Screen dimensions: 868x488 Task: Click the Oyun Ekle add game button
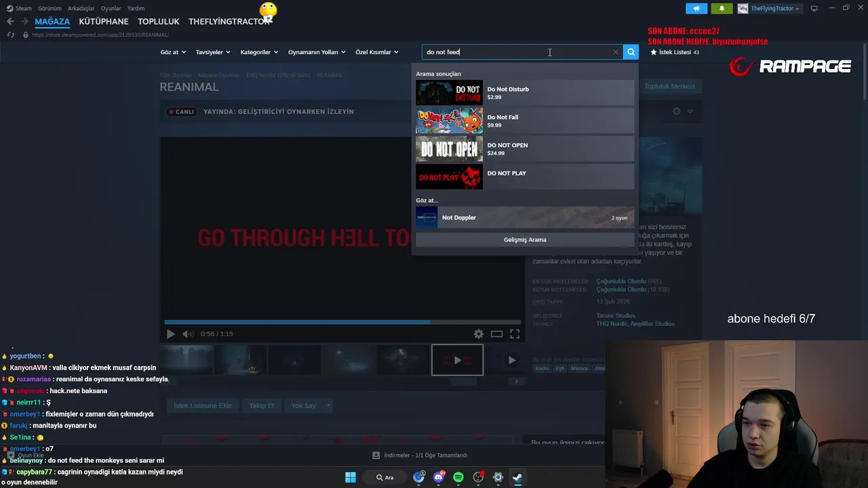(25, 455)
